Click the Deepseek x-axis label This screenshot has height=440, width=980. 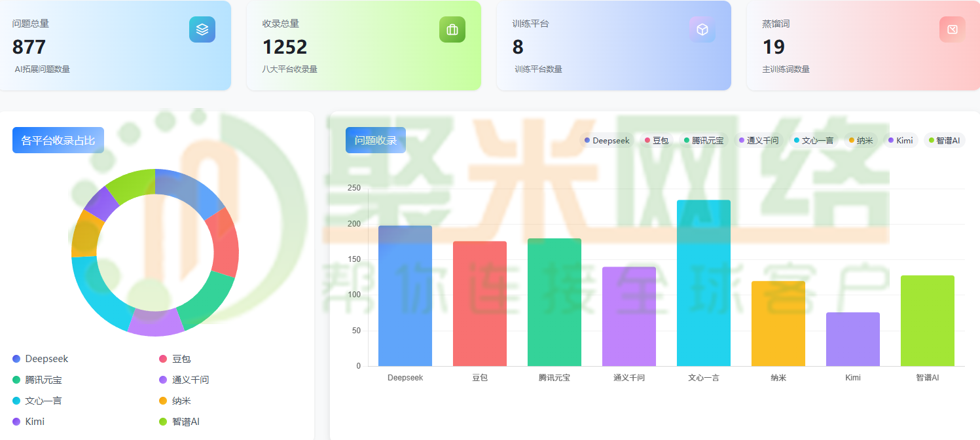[x=405, y=378]
